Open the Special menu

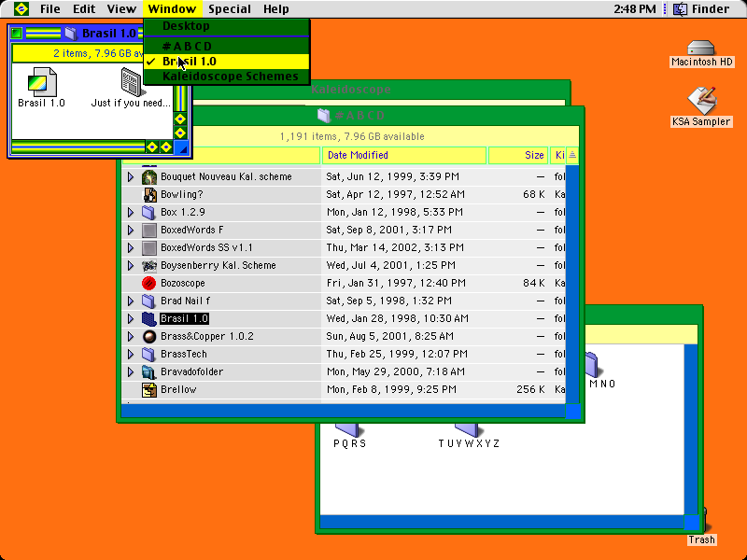[x=230, y=9]
